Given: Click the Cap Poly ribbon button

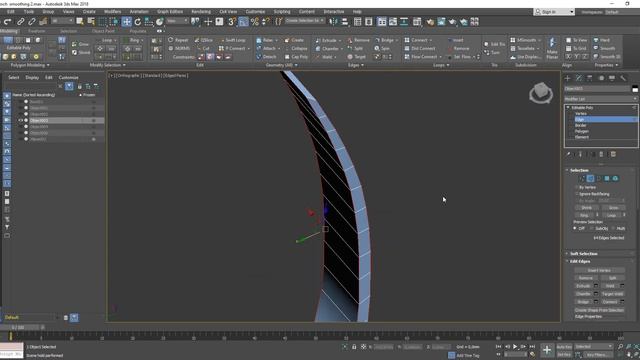Looking at the screenshot, I should pyautogui.click(x=296, y=57).
